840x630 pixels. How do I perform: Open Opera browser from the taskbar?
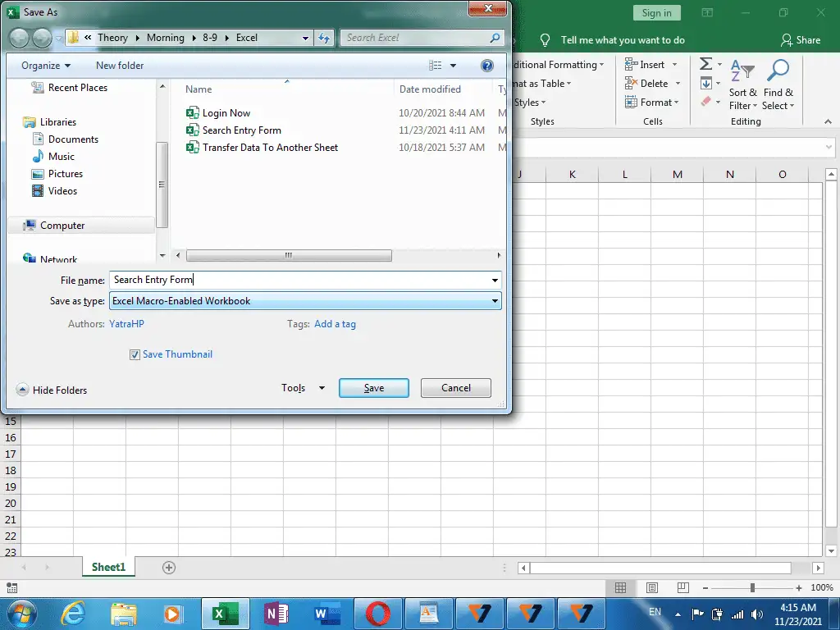[377, 614]
